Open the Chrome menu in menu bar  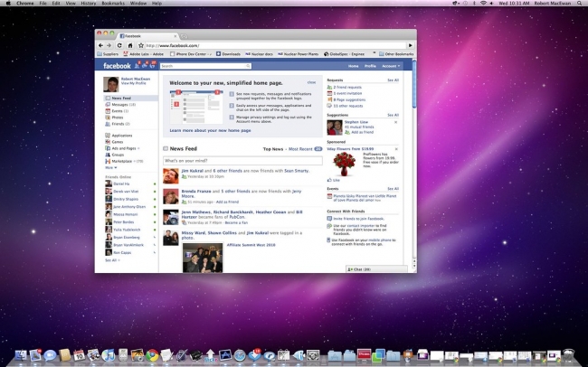tap(24, 3)
